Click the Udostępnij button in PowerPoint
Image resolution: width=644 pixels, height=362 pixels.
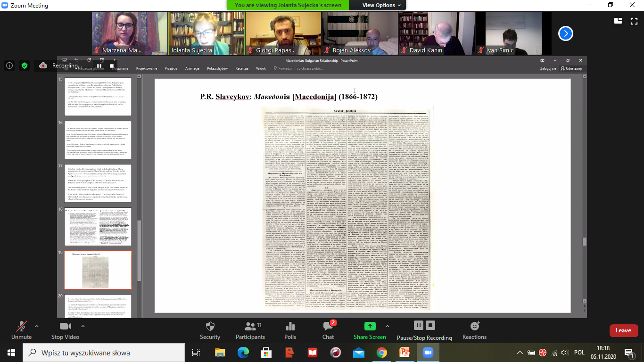click(571, 68)
